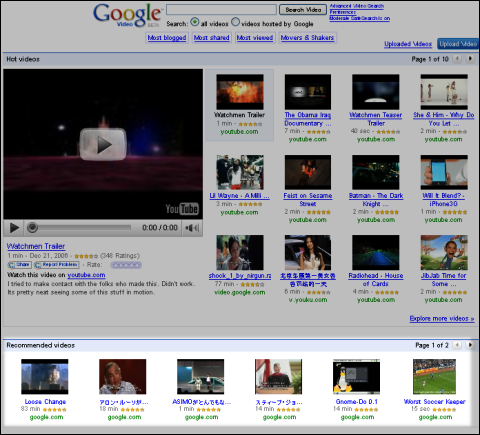Click the YouTube logo in the player
The width and height of the screenshot is (480, 435).
coord(182,209)
